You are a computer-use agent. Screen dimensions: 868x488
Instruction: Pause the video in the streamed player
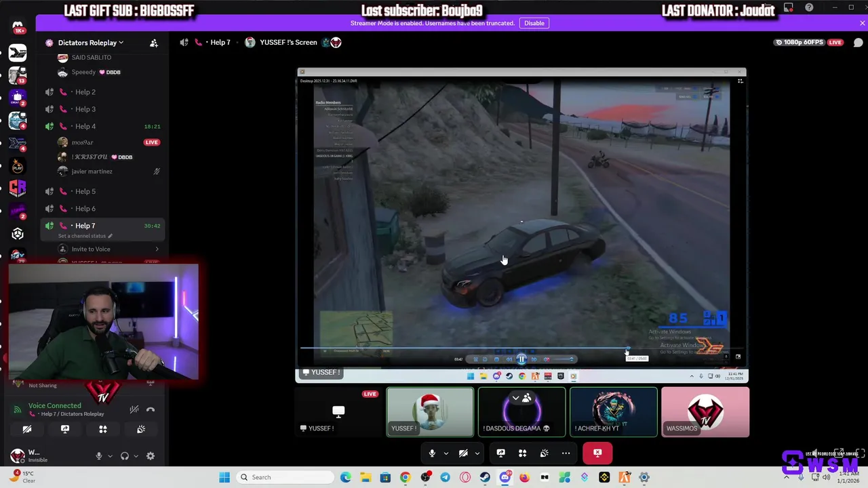(521, 359)
